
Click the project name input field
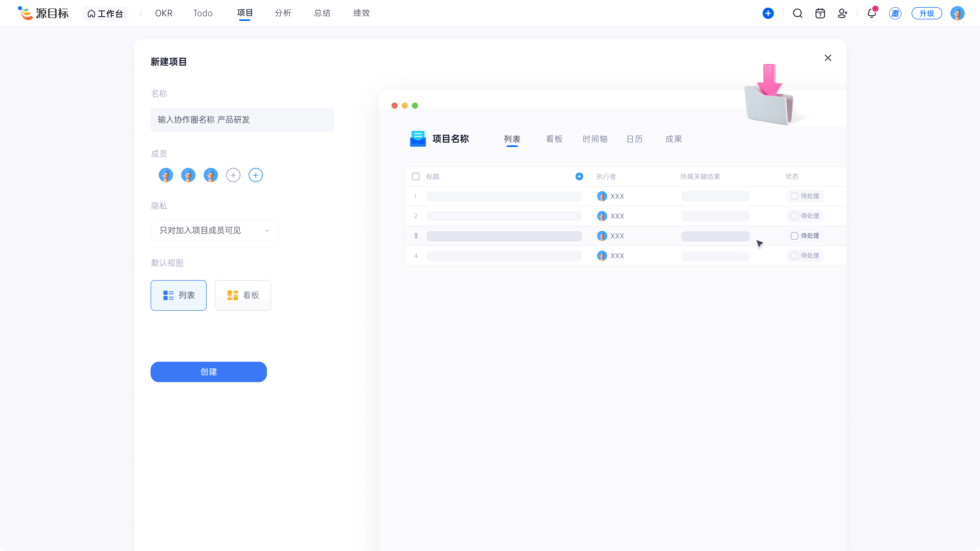[x=242, y=120]
